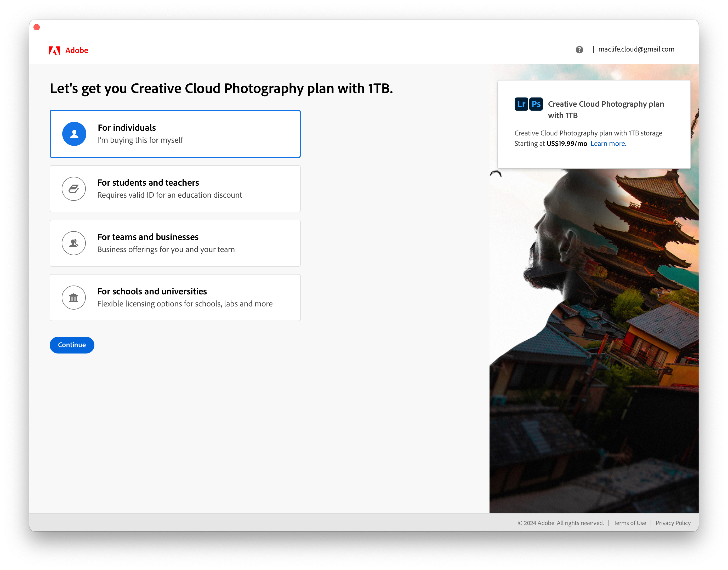Viewport: 728px width, 570px height.
Task: Open the Privacy Policy link
Action: coord(673,523)
